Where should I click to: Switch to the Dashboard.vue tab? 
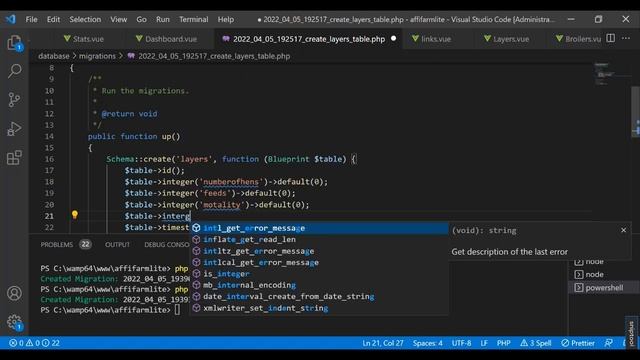pyautogui.click(x=166, y=39)
